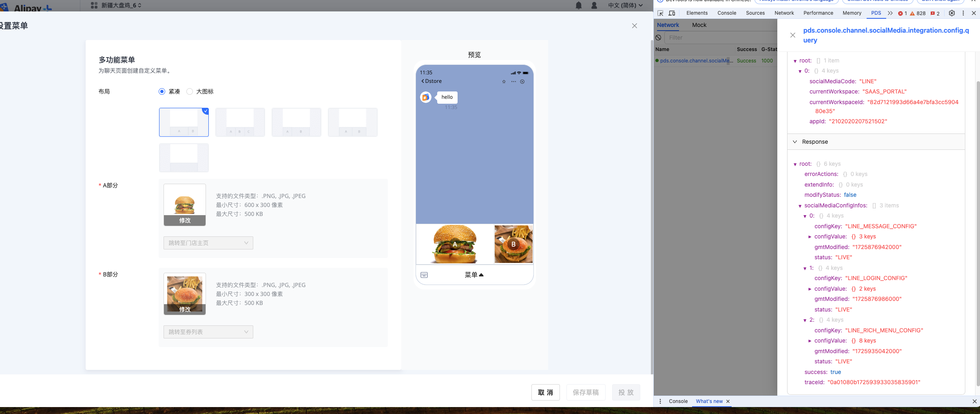Click 修改 on the B部分 image
The width and height of the screenshot is (980, 414).
[x=185, y=309]
